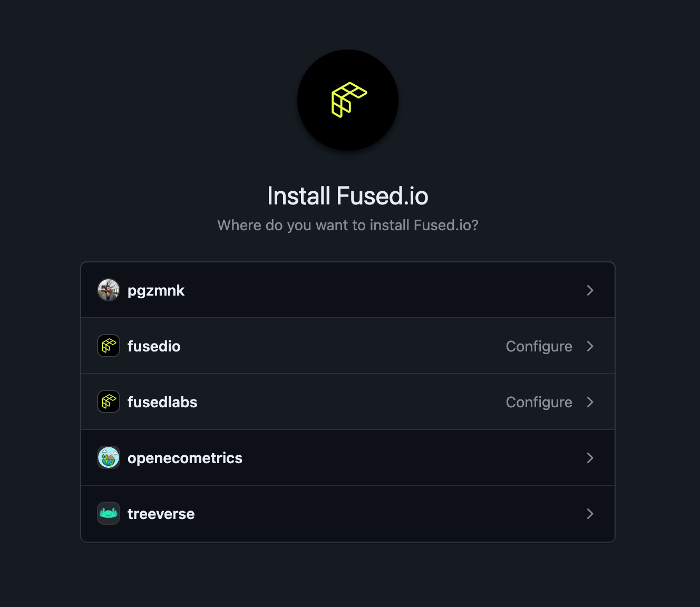The image size is (700, 607).
Task: Choose fusedio organization name
Action: [x=154, y=346]
